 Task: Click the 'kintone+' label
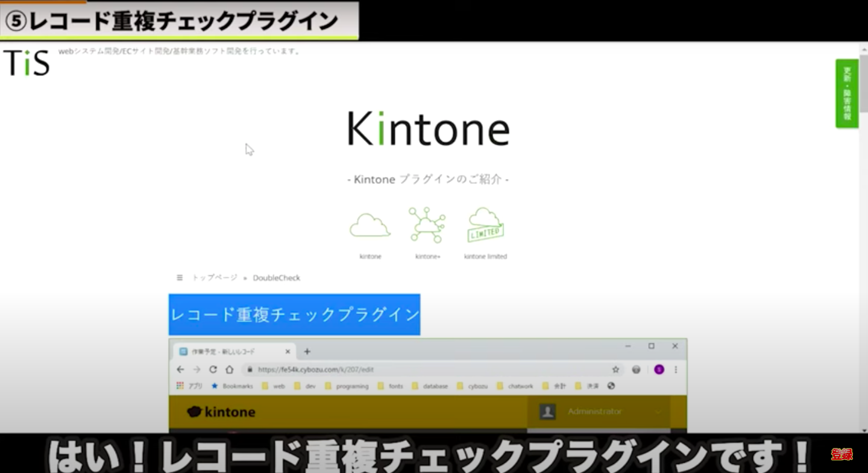pos(427,256)
